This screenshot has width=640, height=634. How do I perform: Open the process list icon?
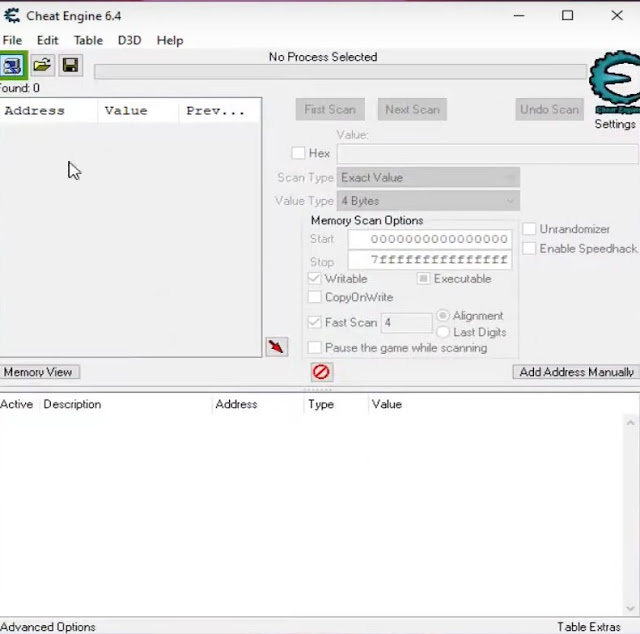13,65
